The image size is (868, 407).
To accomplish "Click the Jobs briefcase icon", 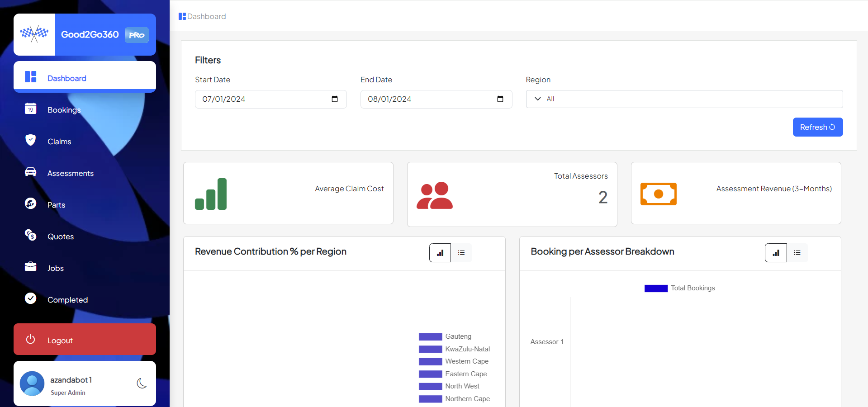I will (x=30, y=266).
